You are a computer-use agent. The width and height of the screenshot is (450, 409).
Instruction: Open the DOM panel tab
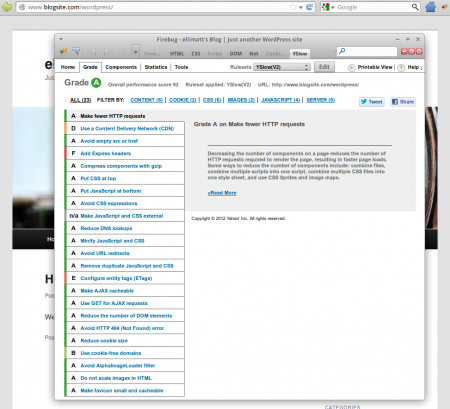pos(236,54)
